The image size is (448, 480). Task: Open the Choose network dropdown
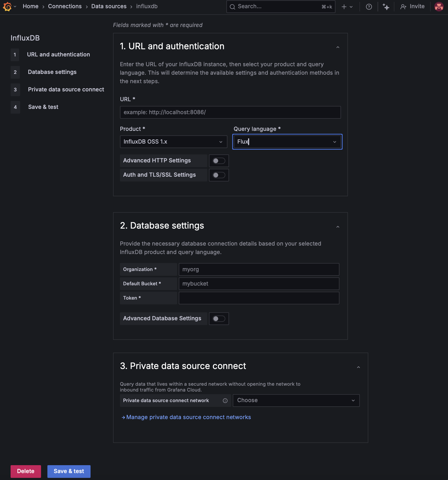(x=296, y=400)
